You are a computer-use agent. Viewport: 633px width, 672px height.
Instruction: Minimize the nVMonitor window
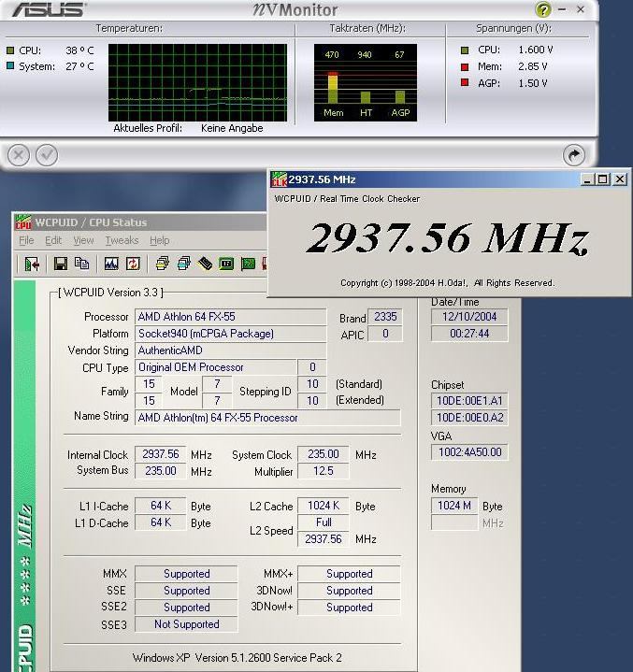tap(562, 9)
